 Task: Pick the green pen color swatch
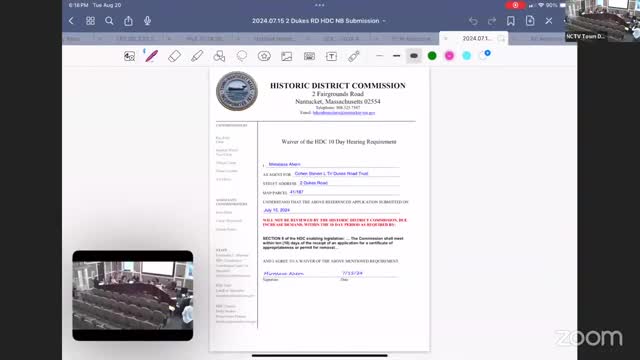pyautogui.click(x=432, y=56)
